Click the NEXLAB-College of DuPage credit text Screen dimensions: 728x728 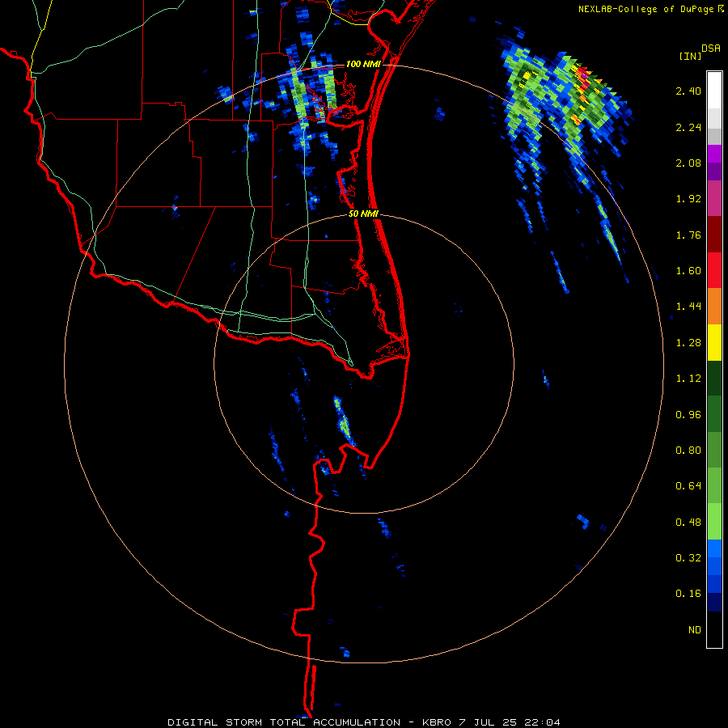646,9
